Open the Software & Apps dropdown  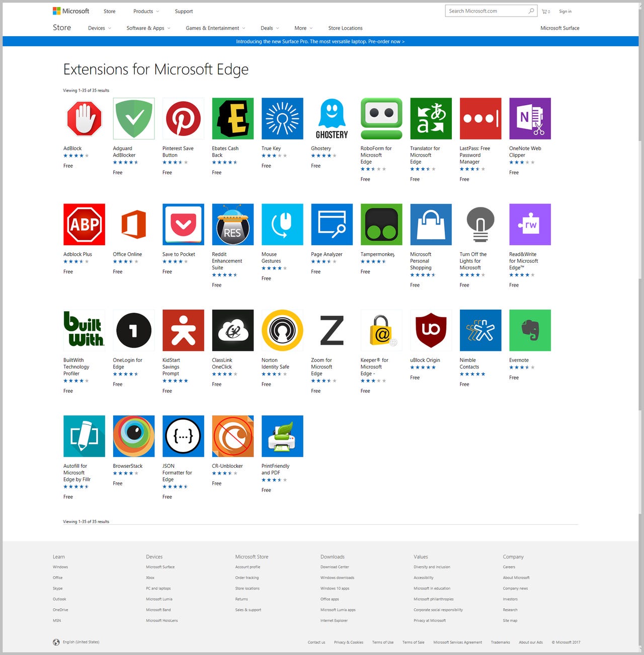point(147,28)
